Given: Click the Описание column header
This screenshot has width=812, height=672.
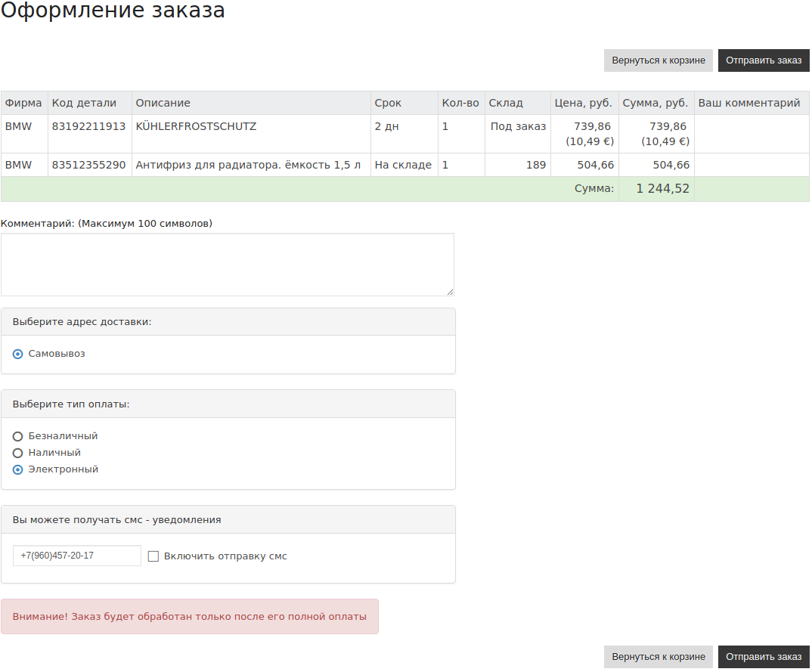Looking at the screenshot, I should pyautogui.click(x=163, y=103).
